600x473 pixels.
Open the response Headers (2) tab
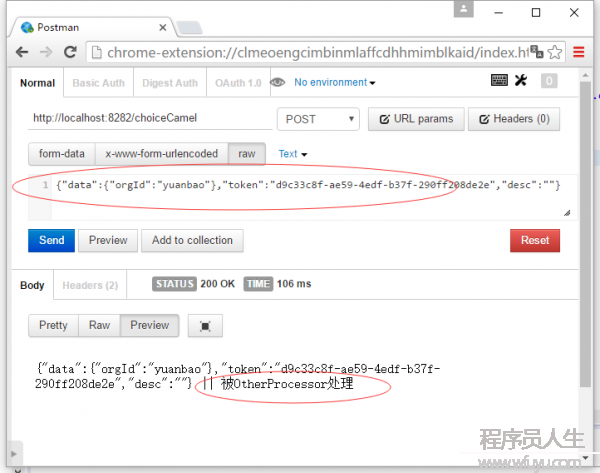pyautogui.click(x=90, y=285)
